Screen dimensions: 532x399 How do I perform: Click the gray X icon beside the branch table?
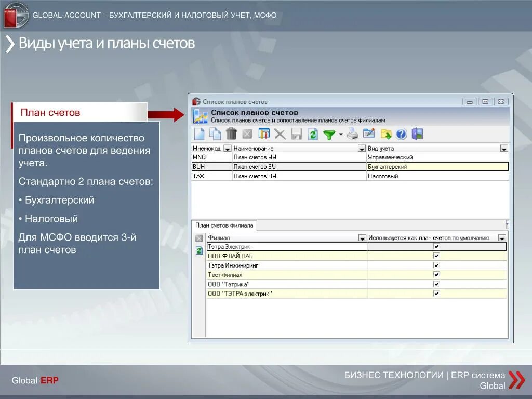(199, 238)
